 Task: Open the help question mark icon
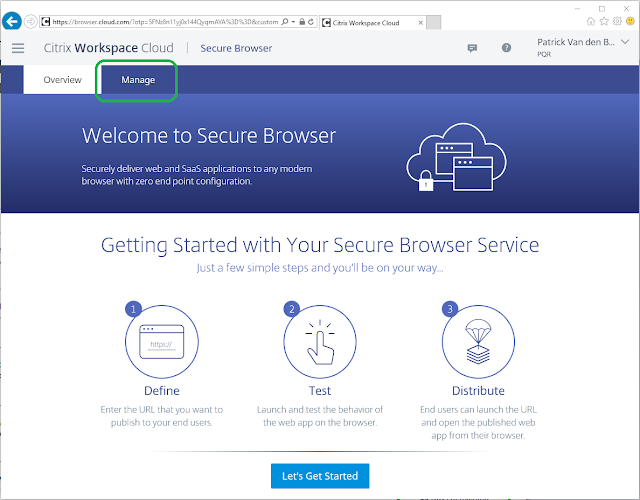(x=506, y=48)
